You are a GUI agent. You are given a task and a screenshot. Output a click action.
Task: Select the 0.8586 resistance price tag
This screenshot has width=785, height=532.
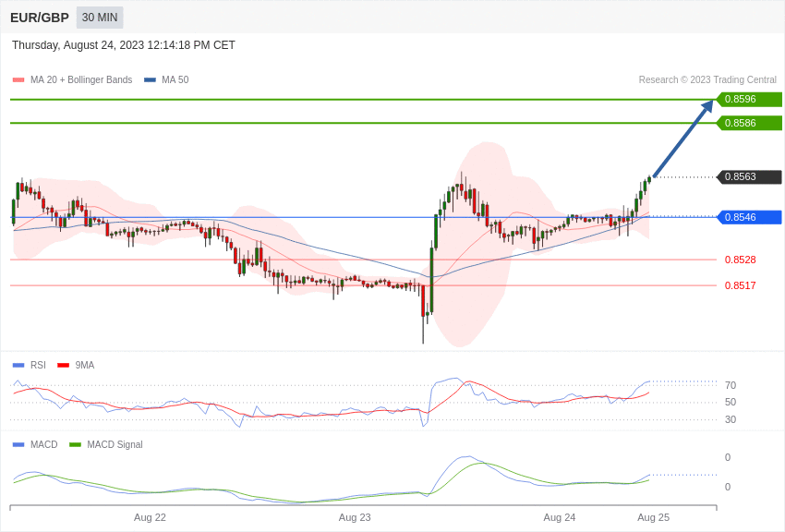[x=750, y=123]
